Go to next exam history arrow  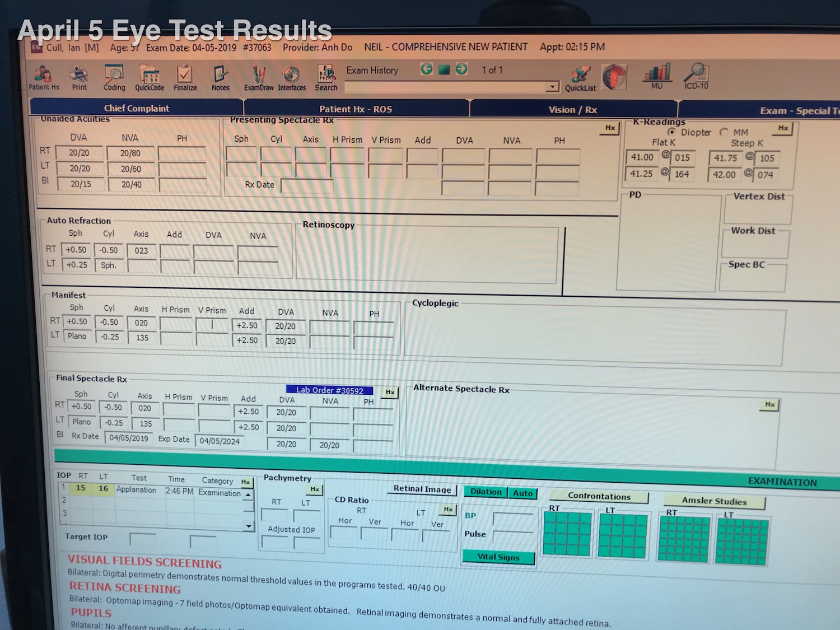[x=461, y=69]
